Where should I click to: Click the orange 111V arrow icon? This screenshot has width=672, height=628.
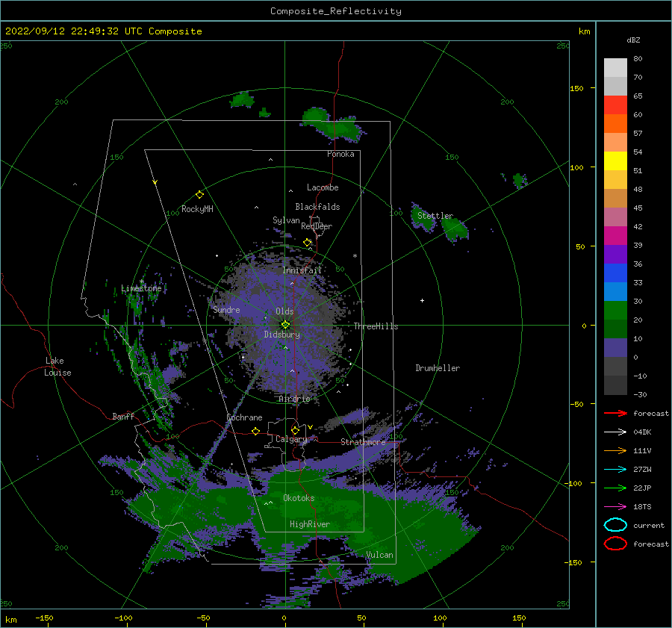coord(615,450)
